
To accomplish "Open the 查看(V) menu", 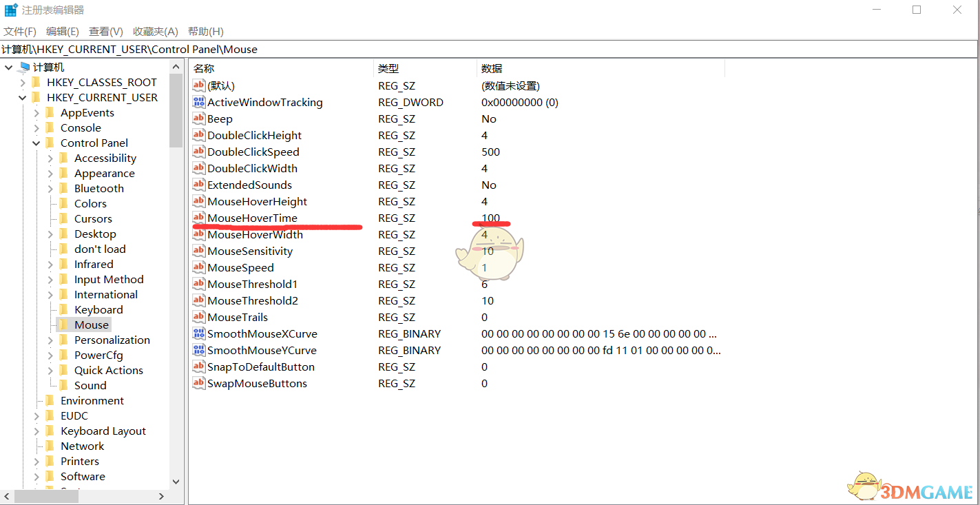I will 106,31.
